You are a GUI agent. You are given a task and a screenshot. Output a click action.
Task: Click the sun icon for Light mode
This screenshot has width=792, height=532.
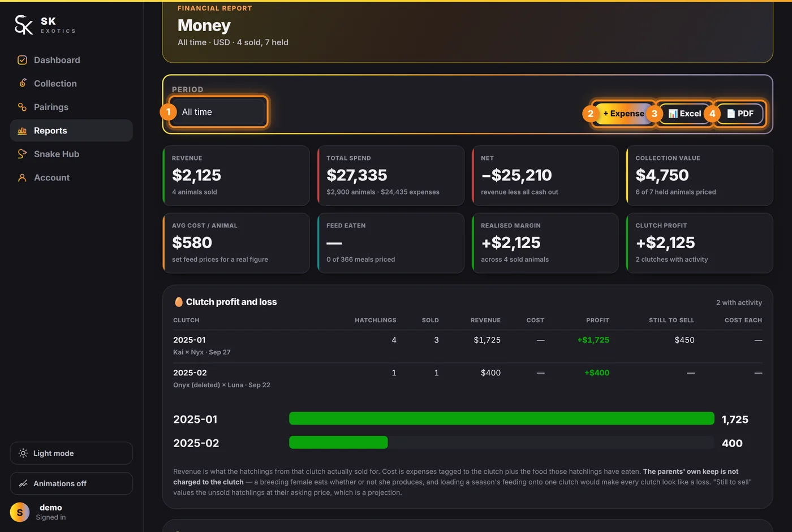tap(23, 453)
